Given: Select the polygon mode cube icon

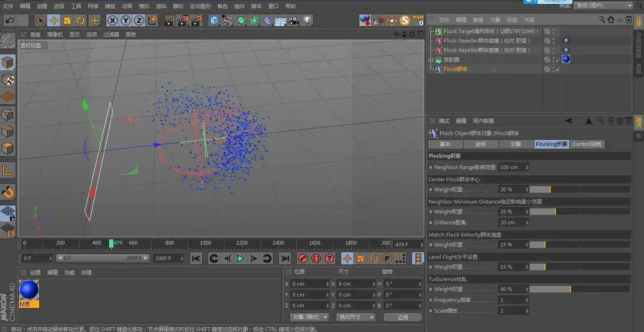Looking at the screenshot, I should [8, 149].
